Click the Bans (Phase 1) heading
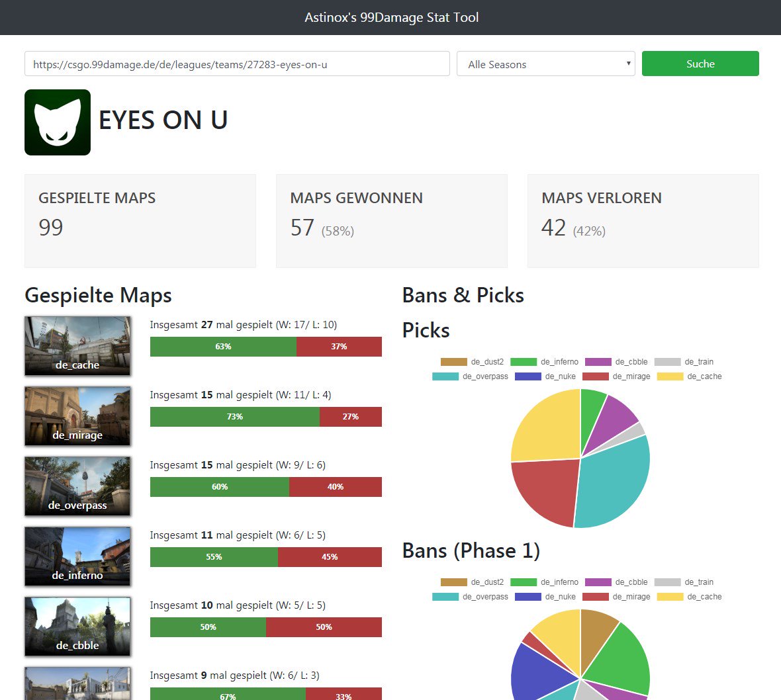This screenshot has width=781, height=700. click(471, 550)
